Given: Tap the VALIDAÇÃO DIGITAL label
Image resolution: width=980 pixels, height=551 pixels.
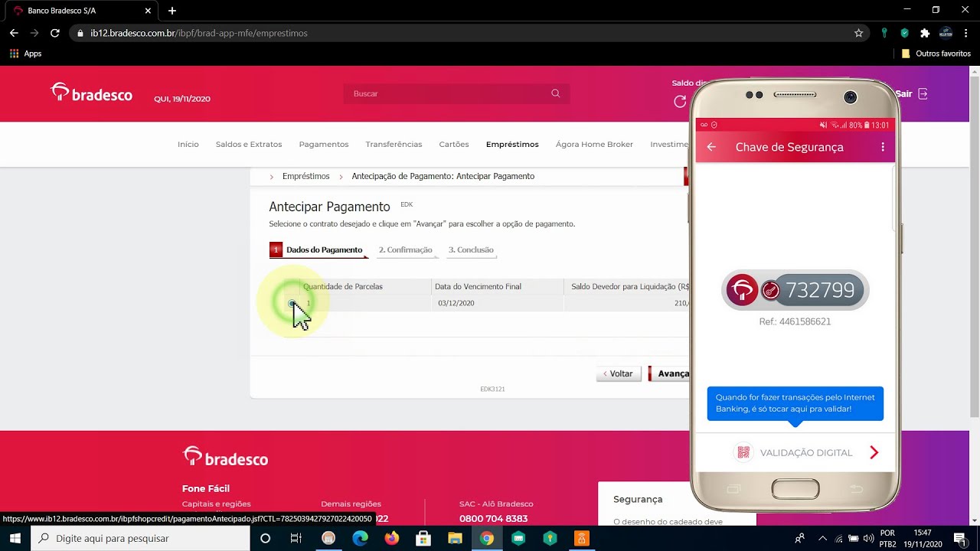Looking at the screenshot, I should (806, 453).
